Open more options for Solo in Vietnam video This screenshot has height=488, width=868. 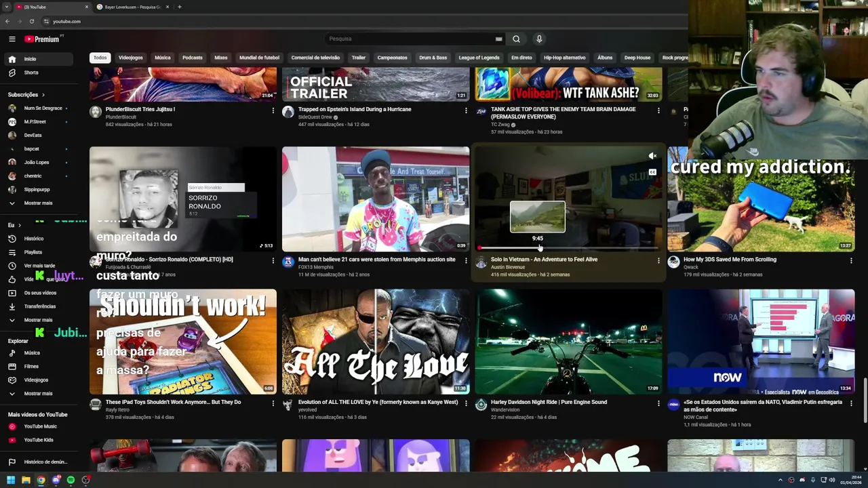click(x=658, y=260)
